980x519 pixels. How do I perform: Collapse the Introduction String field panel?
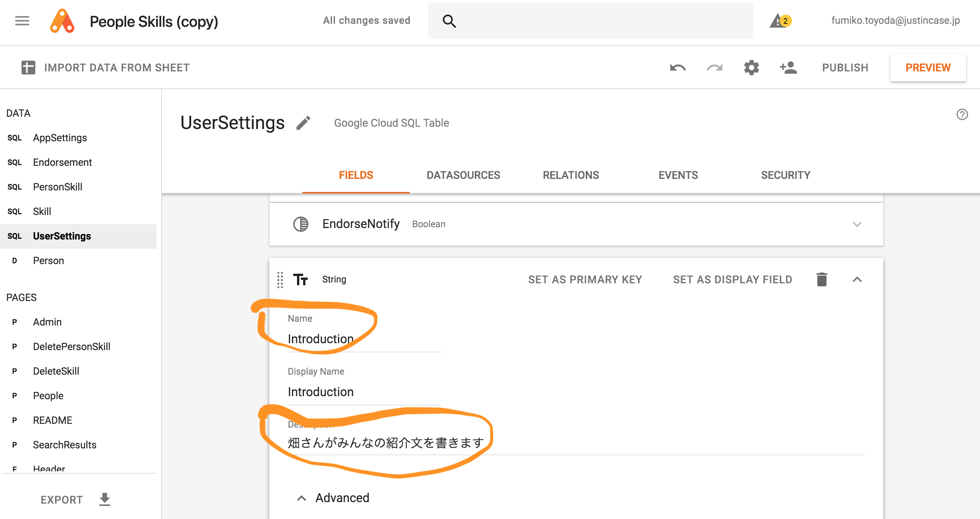point(857,279)
